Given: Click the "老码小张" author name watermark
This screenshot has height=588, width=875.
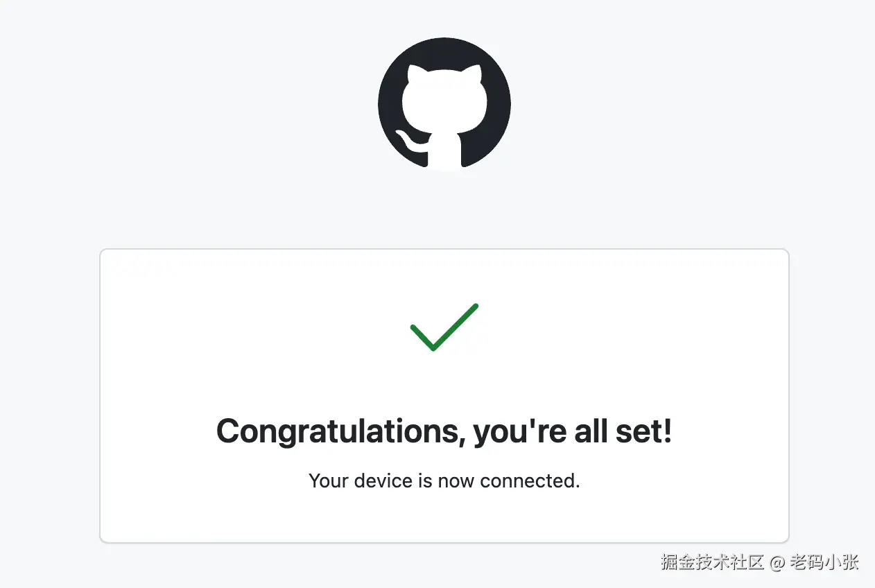Looking at the screenshot, I should [x=824, y=562].
